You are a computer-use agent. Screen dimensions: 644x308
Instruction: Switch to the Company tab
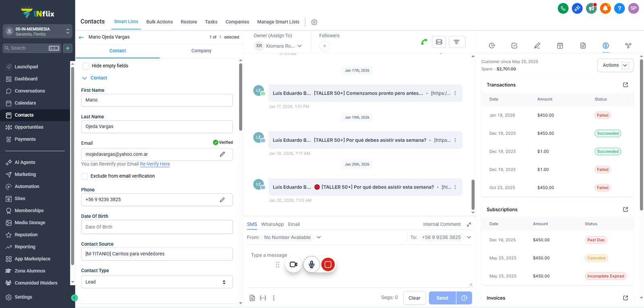201,51
